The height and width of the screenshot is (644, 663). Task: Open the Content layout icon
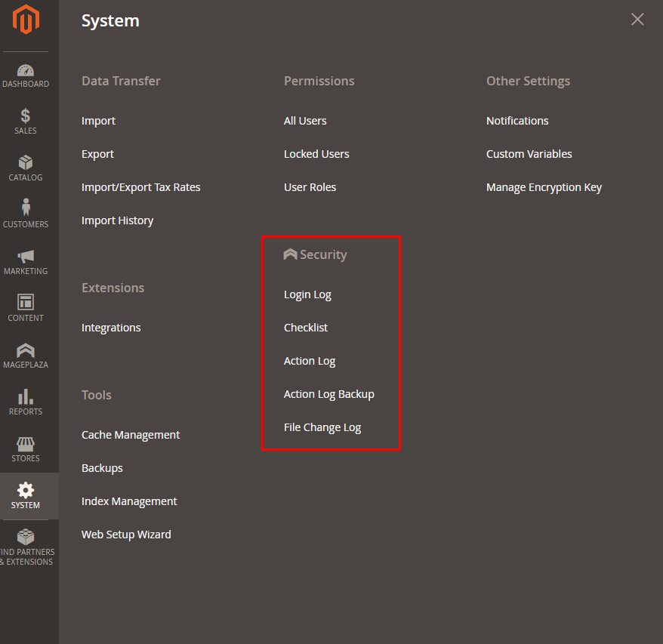26,303
